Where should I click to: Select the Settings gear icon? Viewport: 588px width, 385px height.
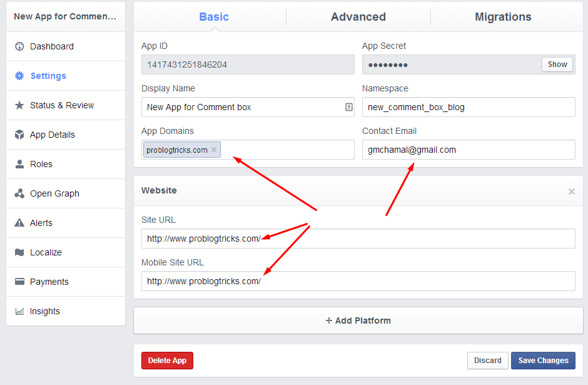[19, 76]
